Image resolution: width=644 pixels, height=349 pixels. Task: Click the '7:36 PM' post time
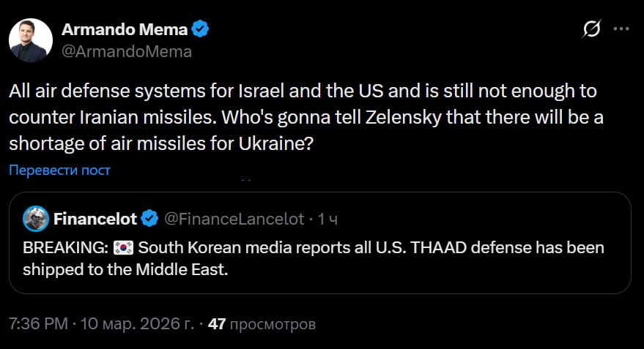[38, 323]
